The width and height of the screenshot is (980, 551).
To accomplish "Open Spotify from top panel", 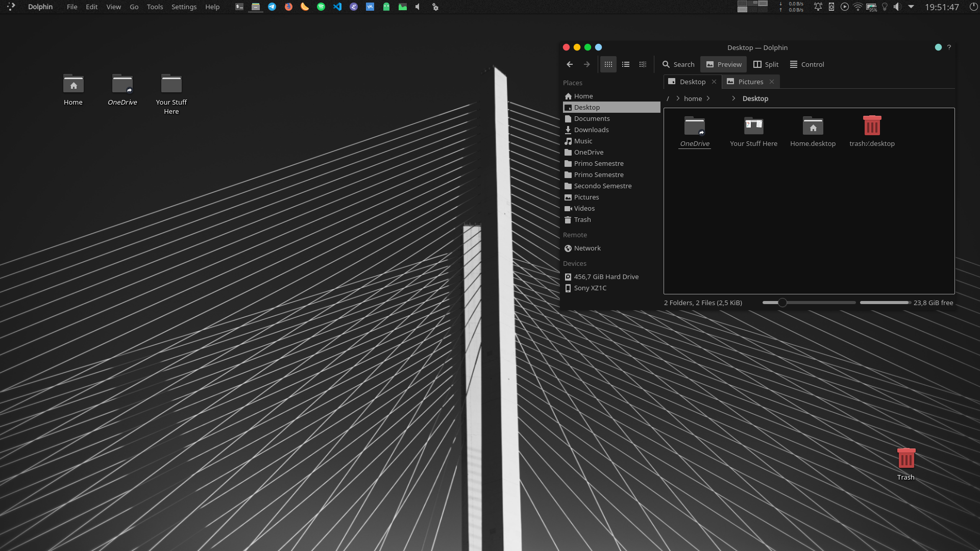I will pyautogui.click(x=321, y=7).
